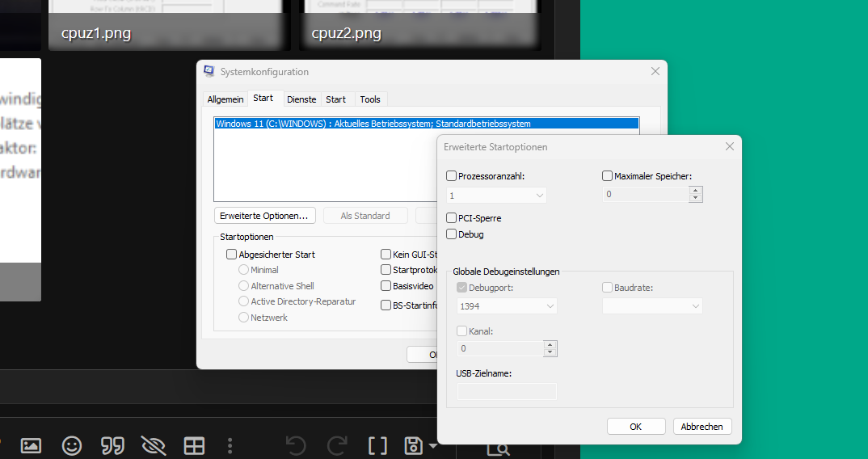
Task: Select the Alternative Shell radio option
Action: (243, 286)
